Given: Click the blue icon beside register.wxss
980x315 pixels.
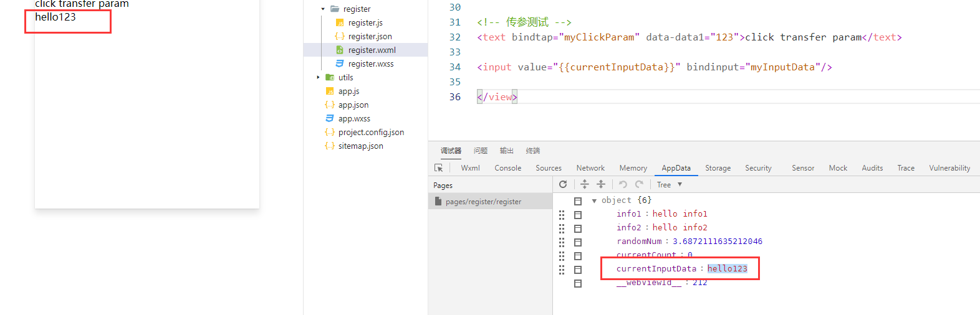Looking at the screenshot, I should (340, 63).
